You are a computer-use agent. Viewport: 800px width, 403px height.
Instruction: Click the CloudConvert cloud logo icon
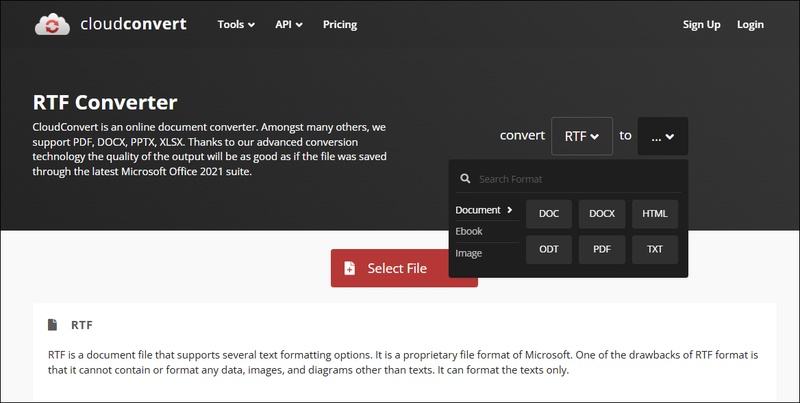[x=52, y=24]
